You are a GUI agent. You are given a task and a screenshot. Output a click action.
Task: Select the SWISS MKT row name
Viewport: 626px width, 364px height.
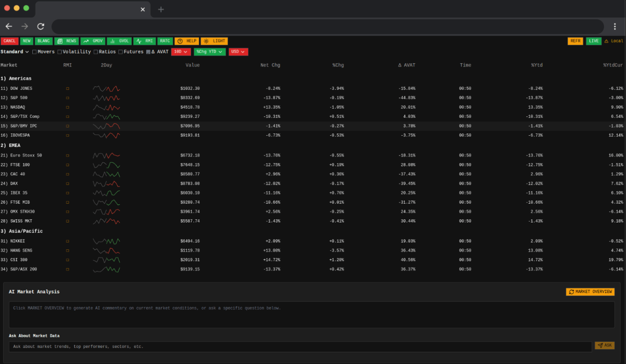(21, 221)
